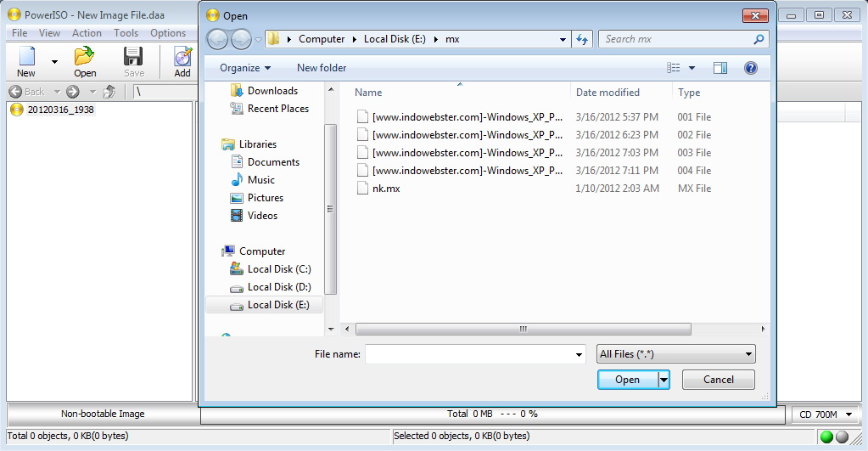
Task: Expand the File name history dropdown arrow
Action: click(579, 354)
